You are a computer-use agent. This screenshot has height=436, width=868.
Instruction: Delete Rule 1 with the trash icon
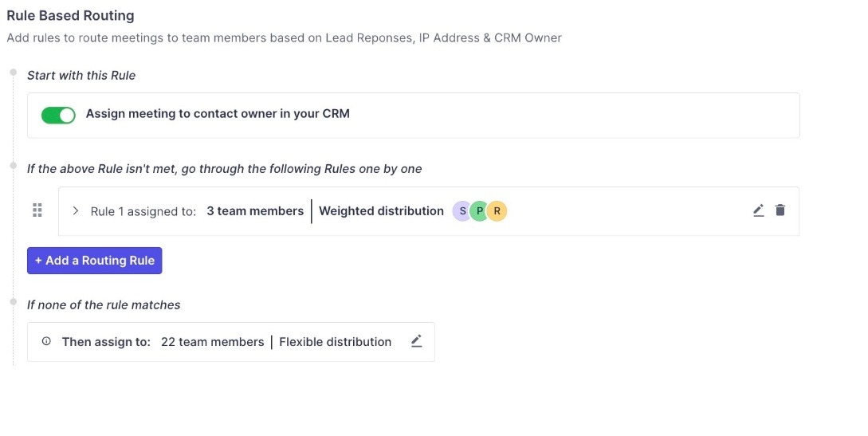point(780,210)
